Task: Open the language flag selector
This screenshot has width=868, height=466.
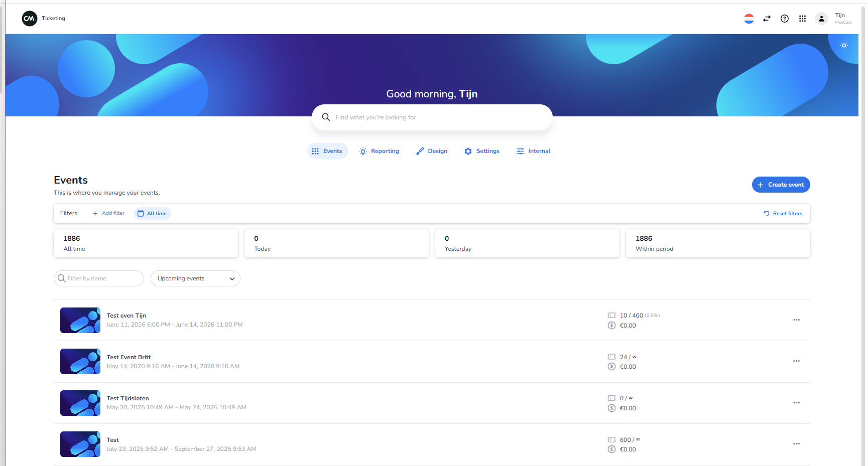Action: click(x=749, y=19)
